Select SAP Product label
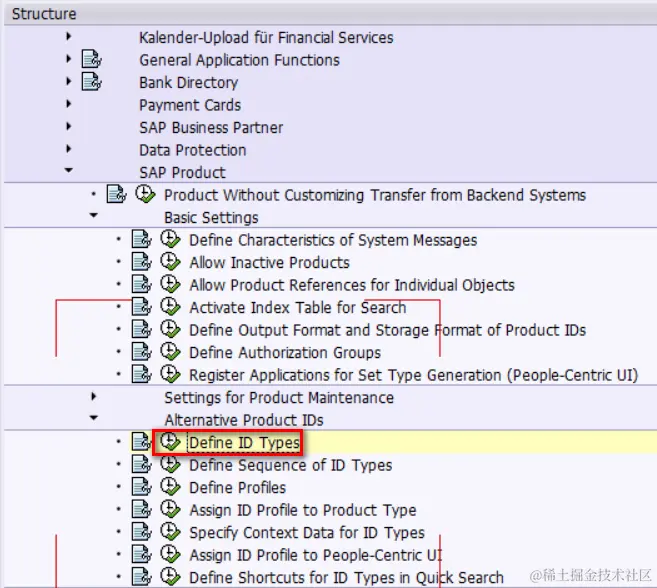The width and height of the screenshot is (657, 588). [182, 172]
